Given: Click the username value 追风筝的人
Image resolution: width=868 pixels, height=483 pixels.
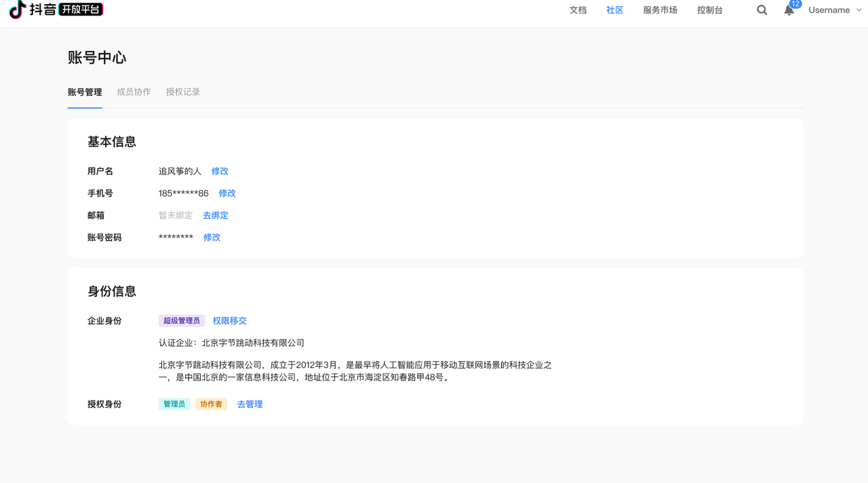Looking at the screenshot, I should tap(180, 172).
